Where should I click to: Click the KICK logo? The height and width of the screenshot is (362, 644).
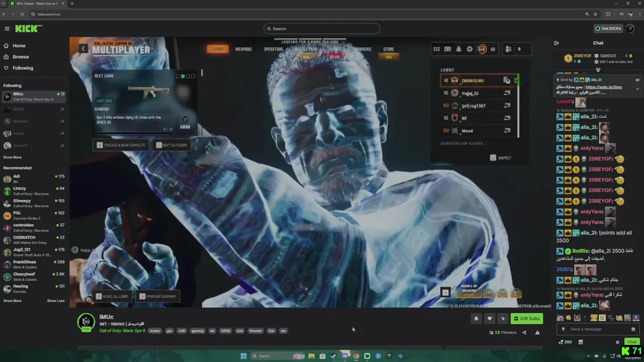point(28,29)
